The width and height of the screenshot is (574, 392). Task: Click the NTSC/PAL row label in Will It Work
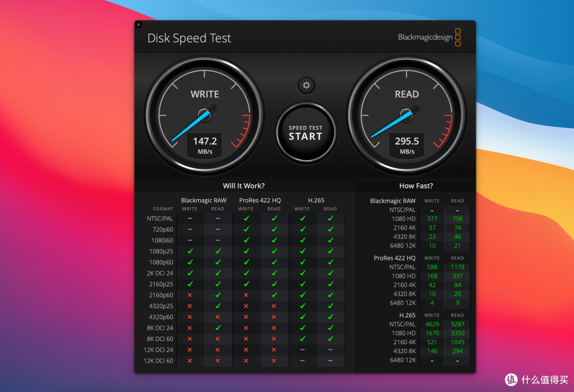(160, 218)
